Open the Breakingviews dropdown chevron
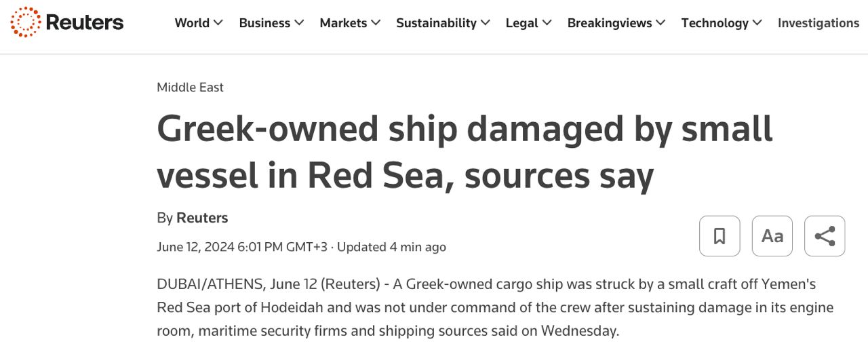 [660, 23]
